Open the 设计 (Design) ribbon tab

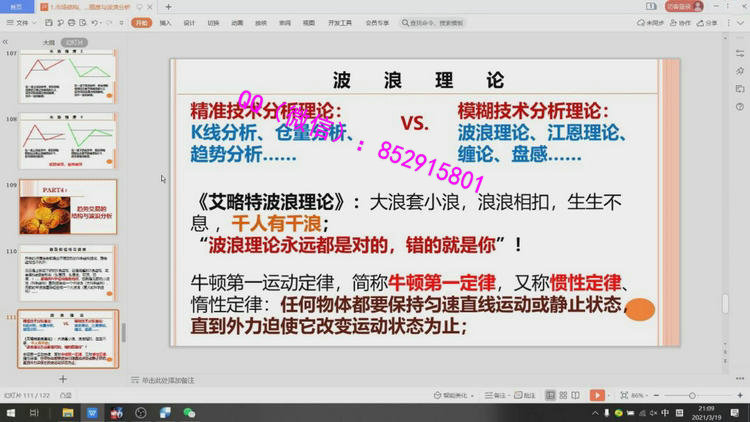(x=189, y=22)
